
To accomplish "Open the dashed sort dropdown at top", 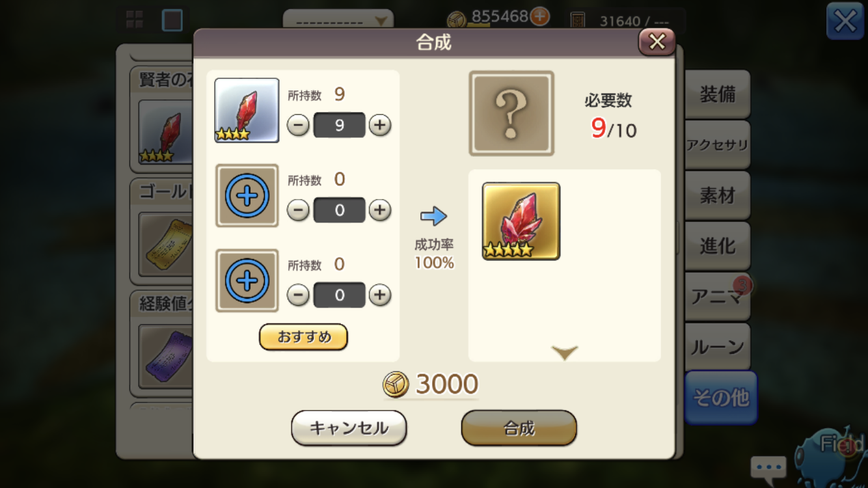I will click(x=338, y=21).
